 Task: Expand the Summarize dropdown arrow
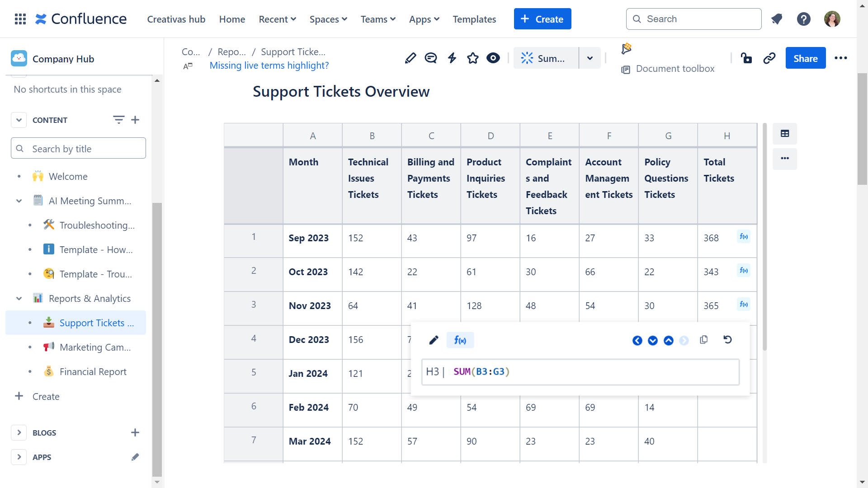590,58
